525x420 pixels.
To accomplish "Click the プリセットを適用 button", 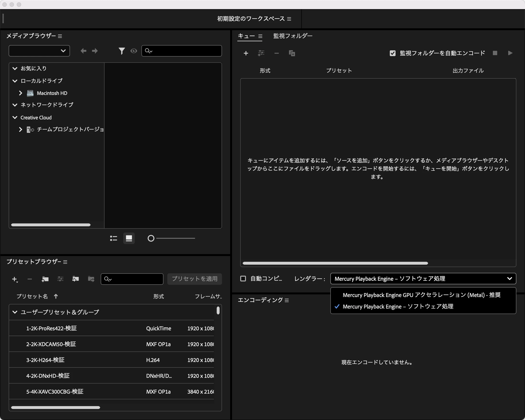I will pyautogui.click(x=194, y=279).
